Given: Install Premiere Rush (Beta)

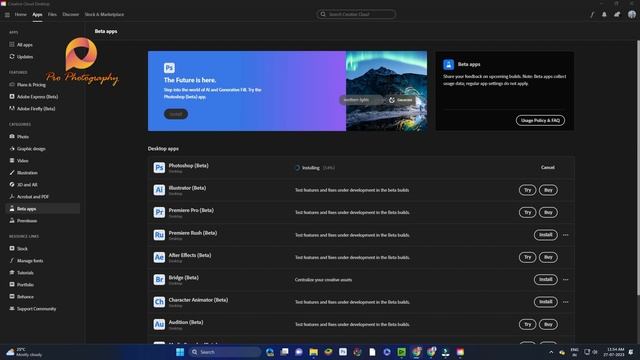Looking at the screenshot, I should tap(546, 235).
